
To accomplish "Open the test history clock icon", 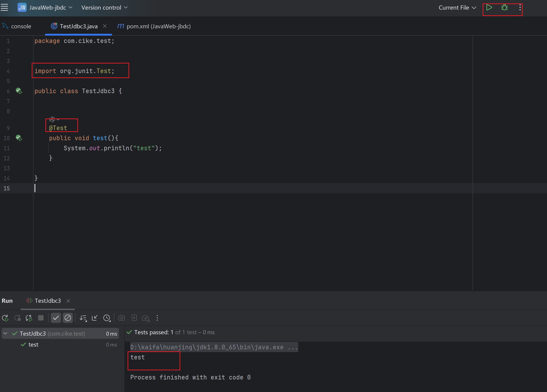I will coord(107,318).
